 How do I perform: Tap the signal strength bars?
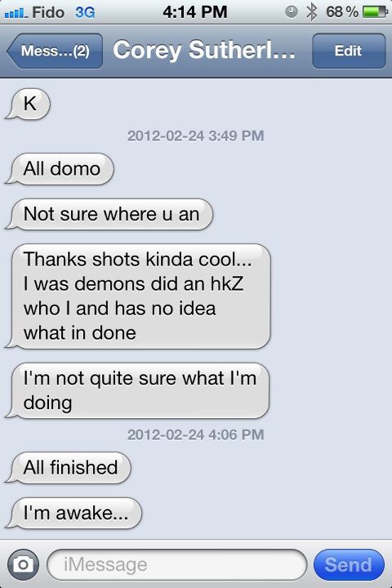click(16, 13)
